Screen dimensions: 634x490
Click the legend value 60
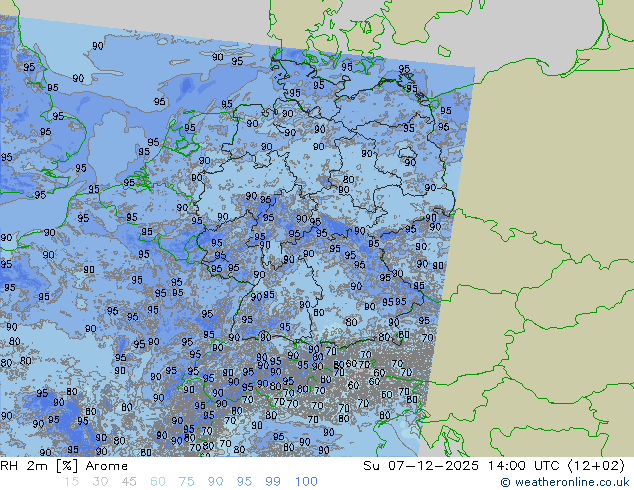(158, 482)
